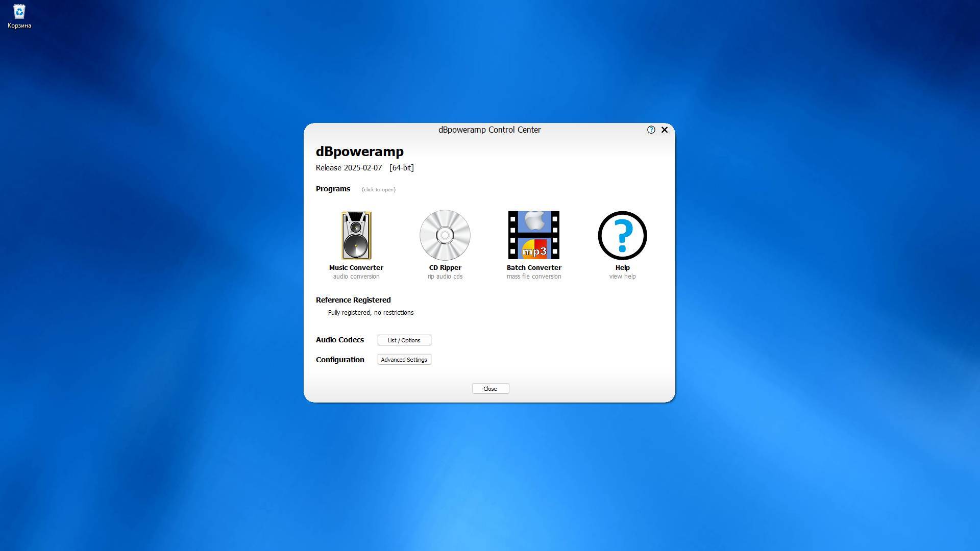The width and height of the screenshot is (980, 551).
Task: Click the 'audio conversion' caption
Action: click(x=356, y=277)
